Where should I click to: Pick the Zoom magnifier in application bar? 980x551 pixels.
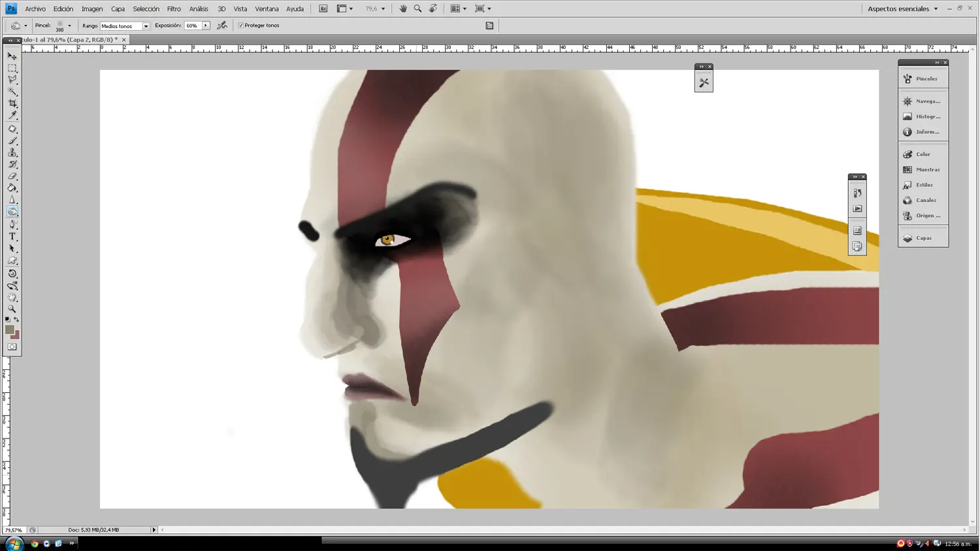click(418, 8)
